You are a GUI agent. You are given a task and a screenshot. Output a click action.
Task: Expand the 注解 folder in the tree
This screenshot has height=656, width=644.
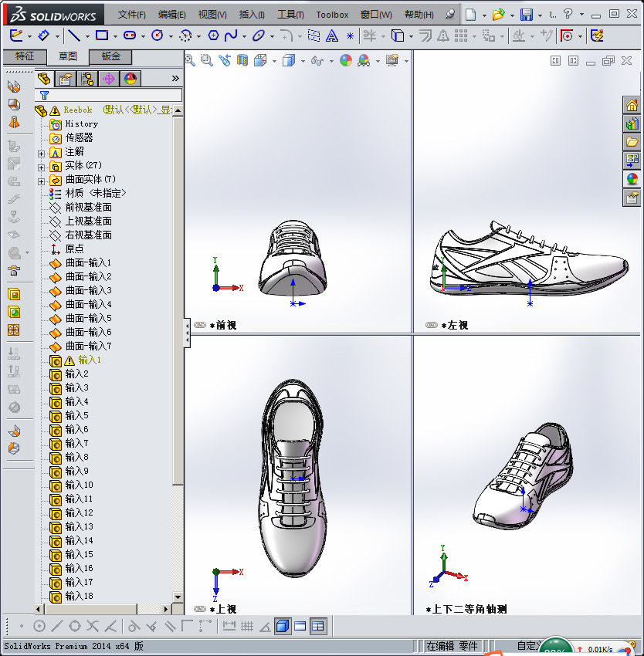tap(41, 154)
